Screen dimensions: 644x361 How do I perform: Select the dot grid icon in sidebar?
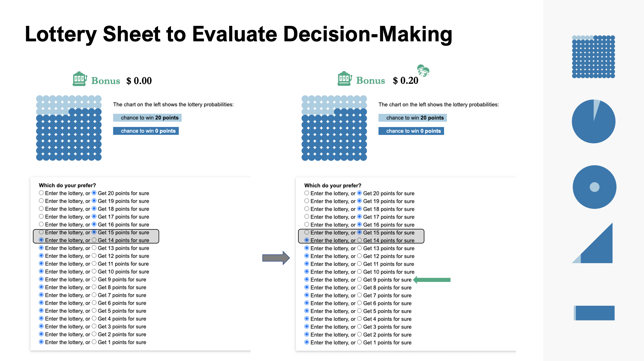click(594, 57)
